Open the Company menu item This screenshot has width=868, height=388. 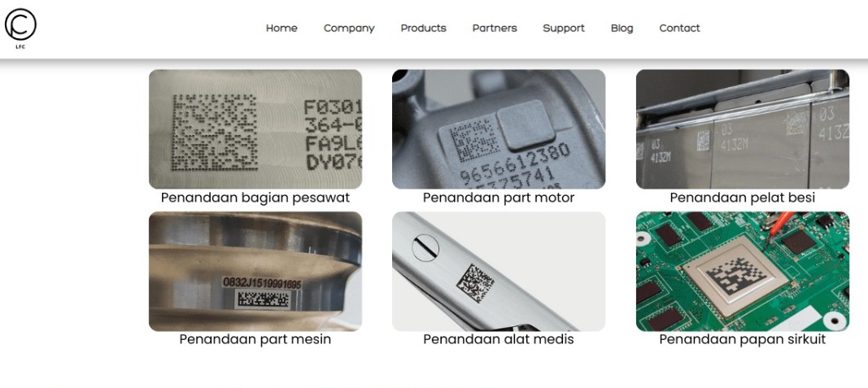point(349,28)
